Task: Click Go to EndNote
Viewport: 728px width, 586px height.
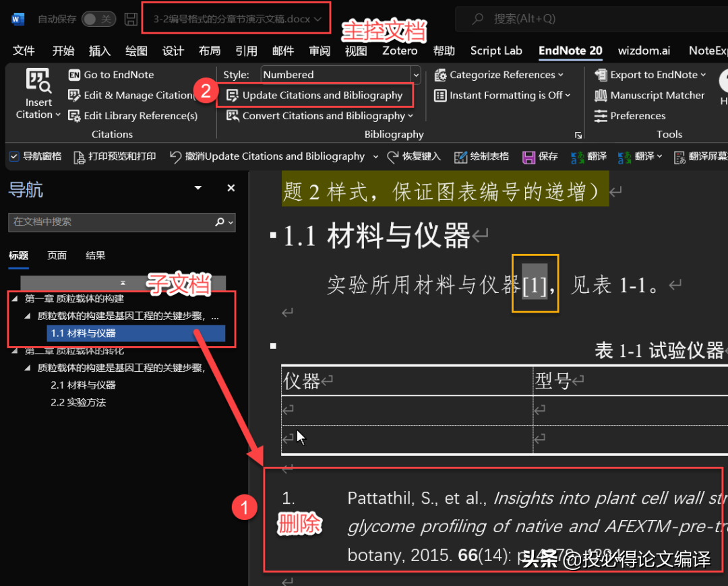Action: 111,75
